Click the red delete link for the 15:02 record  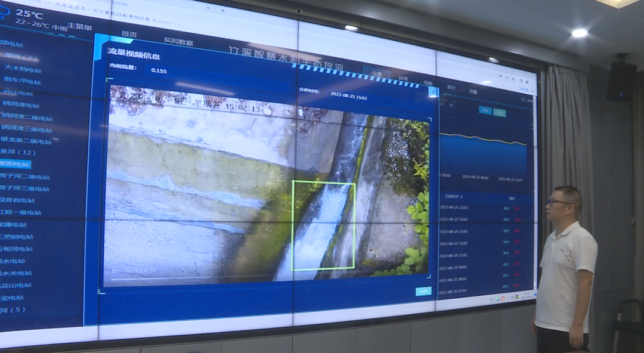[x=517, y=209]
